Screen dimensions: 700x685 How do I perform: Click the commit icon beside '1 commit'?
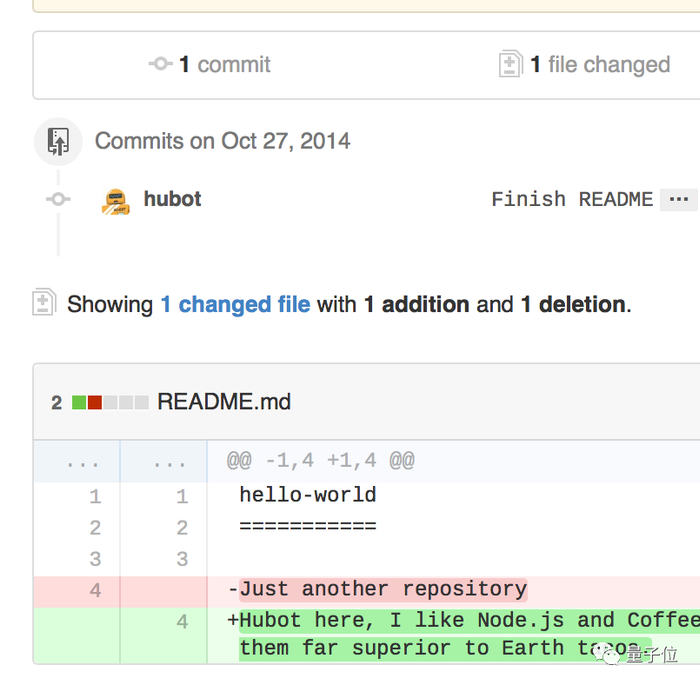coord(161,65)
